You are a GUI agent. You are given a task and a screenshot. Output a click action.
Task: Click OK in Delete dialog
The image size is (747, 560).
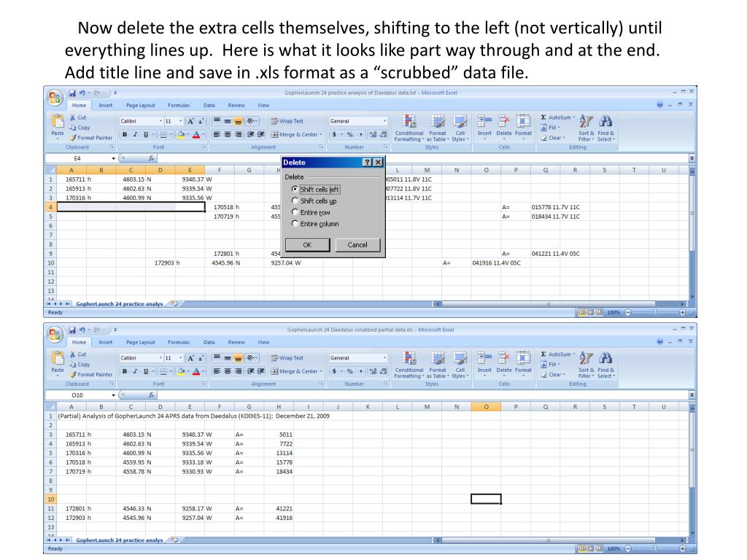(x=307, y=245)
